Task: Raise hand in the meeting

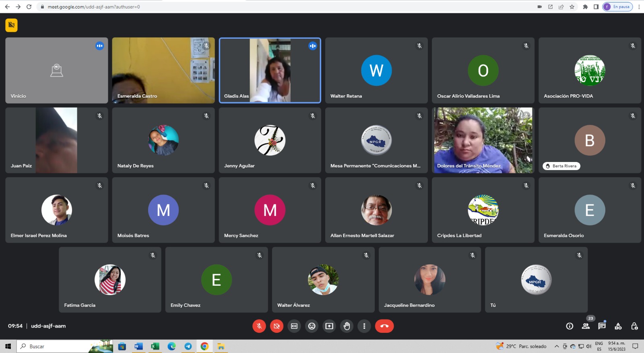Action: pos(347,326)
